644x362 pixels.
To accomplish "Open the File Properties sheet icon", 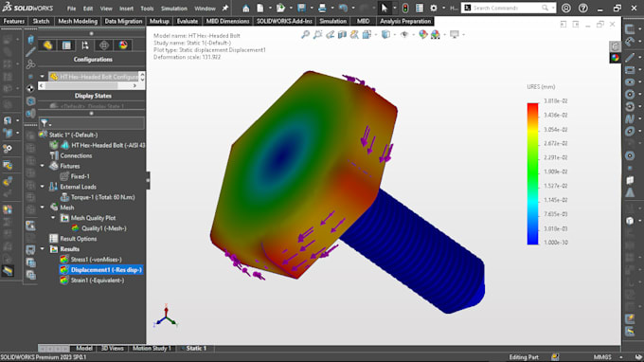I will click(x=420, y=9).
